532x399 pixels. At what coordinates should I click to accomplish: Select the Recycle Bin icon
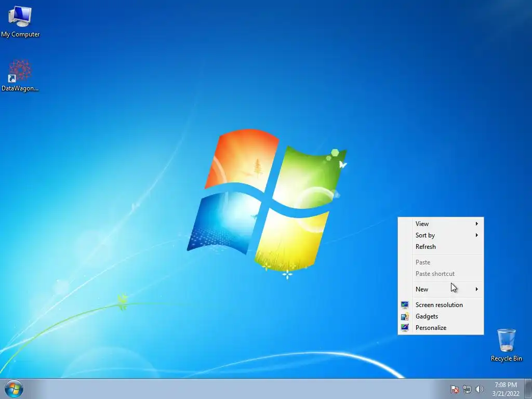pos(506,345)
